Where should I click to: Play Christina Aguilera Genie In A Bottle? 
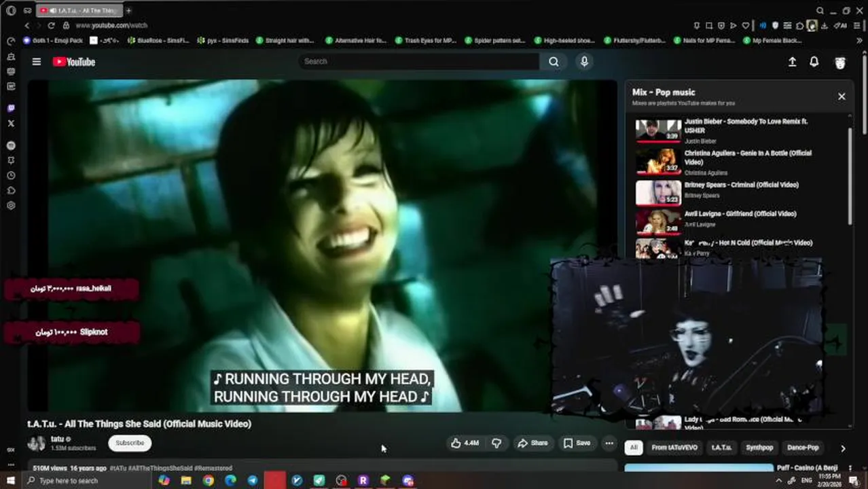(740, 162)
